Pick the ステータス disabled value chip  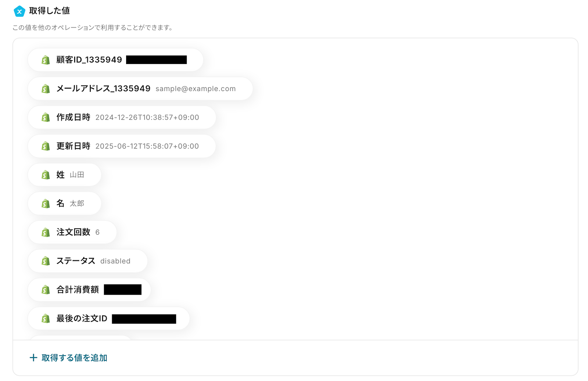click(x=87, y=261)
